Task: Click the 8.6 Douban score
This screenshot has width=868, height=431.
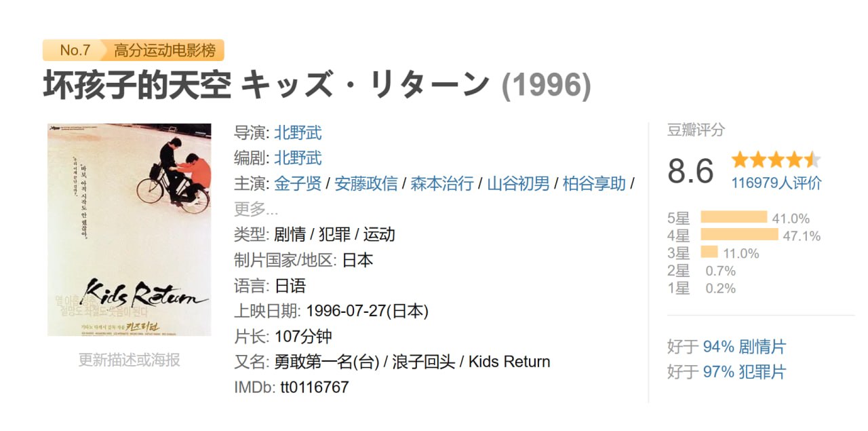Action: (693, 172)
